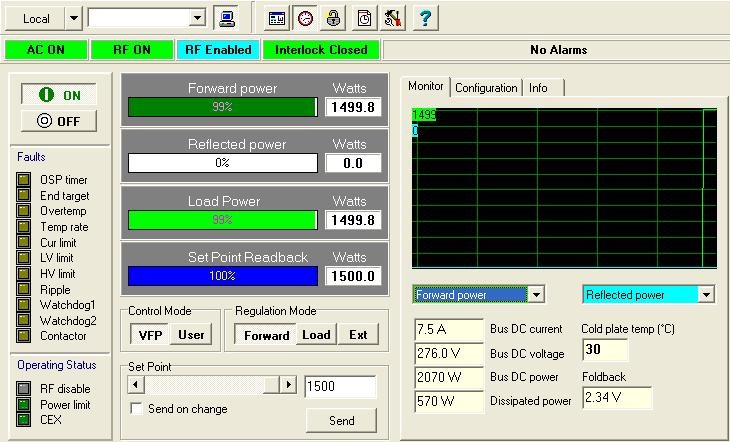The width and height of the screenshot is (730, 442).
Task: Click the computer connect icon in toolbar
Action: [x=228, y=18]
